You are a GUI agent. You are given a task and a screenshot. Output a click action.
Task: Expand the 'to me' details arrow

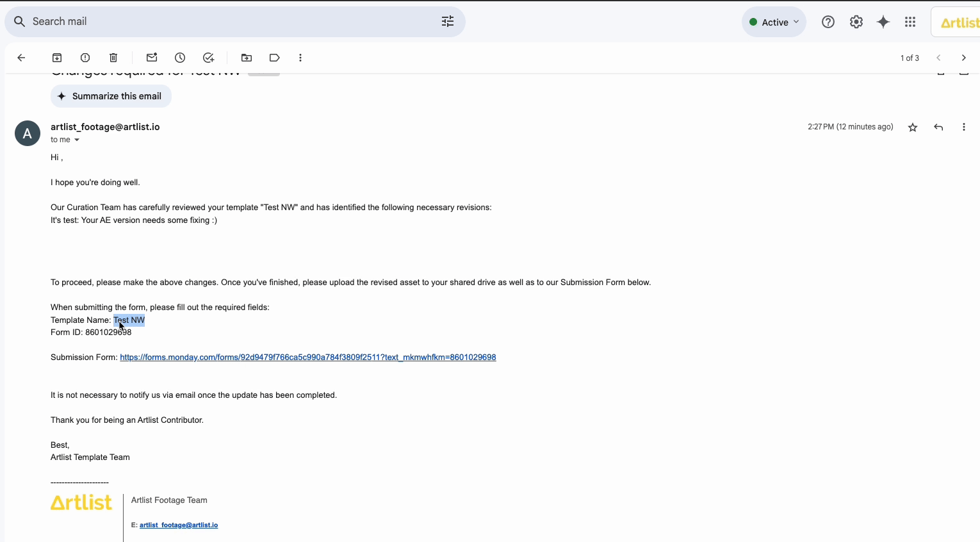(77, 140)
